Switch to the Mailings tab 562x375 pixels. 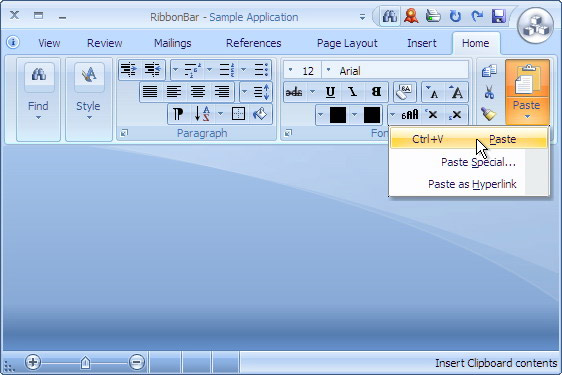(173, 43)
